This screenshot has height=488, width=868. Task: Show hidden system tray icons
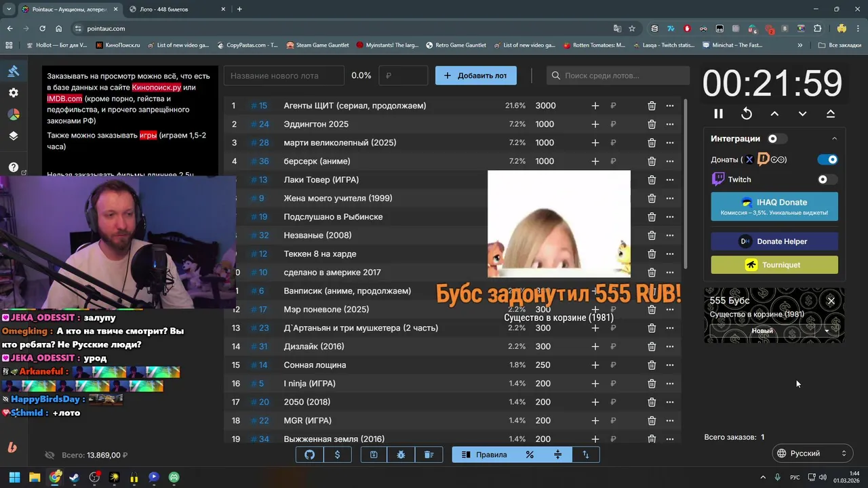coord(763,477)
